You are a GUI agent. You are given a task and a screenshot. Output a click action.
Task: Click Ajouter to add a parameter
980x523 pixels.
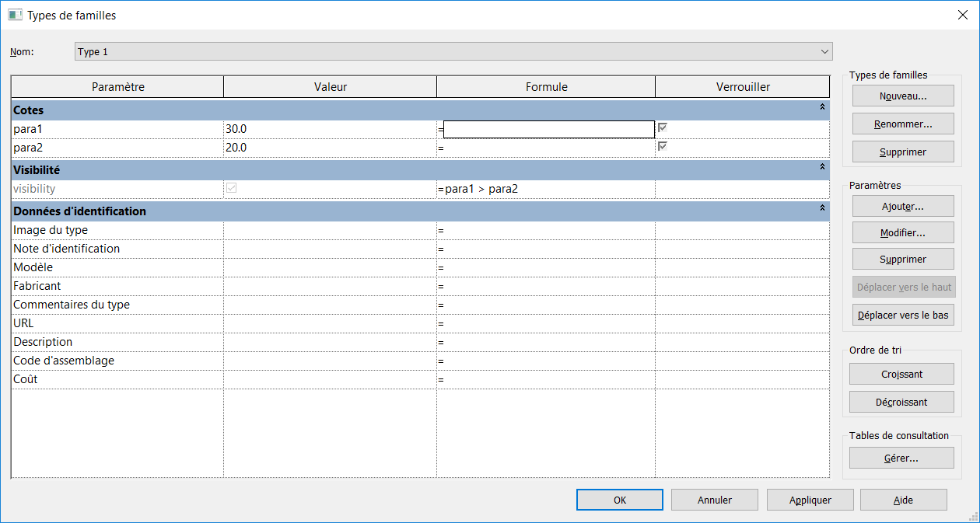pyautogui.click(x=902, y=207)
